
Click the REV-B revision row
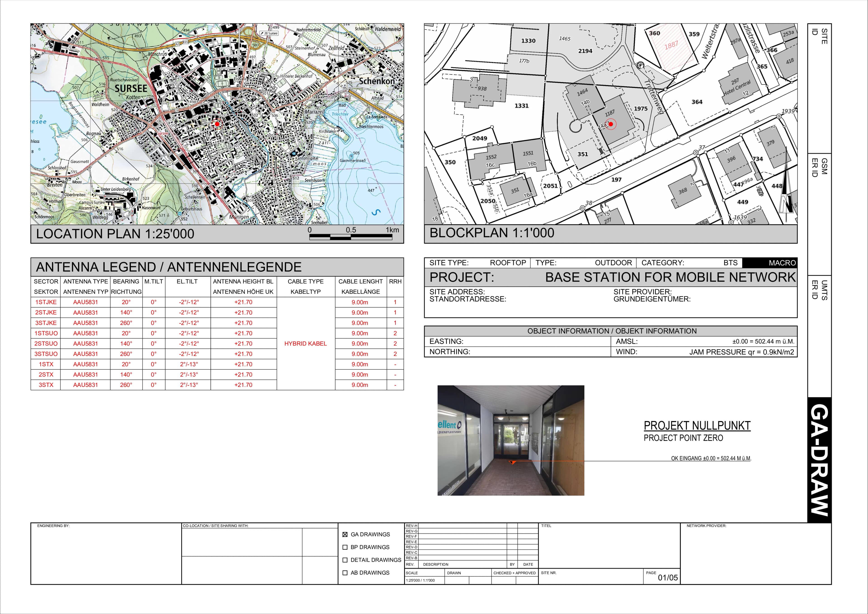[x=472, y=558]
